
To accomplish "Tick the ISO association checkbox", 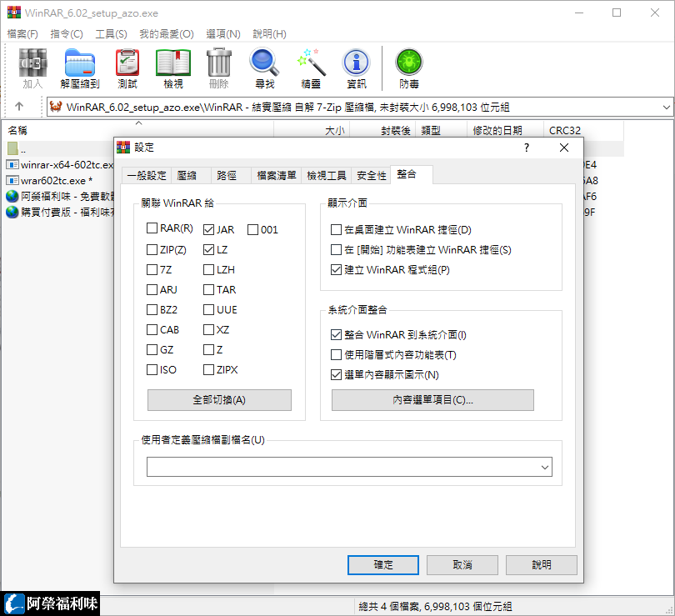I will [152, 370].
